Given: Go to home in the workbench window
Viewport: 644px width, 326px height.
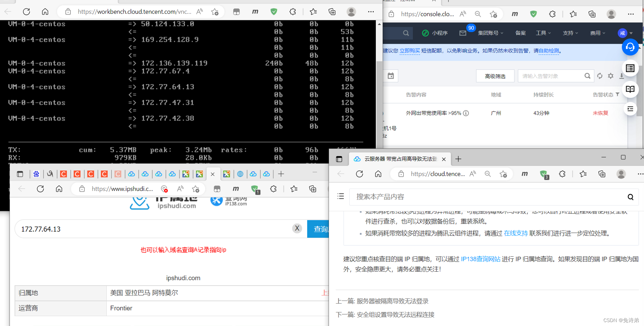Looking at the screenshot, I should pos(45,12).
